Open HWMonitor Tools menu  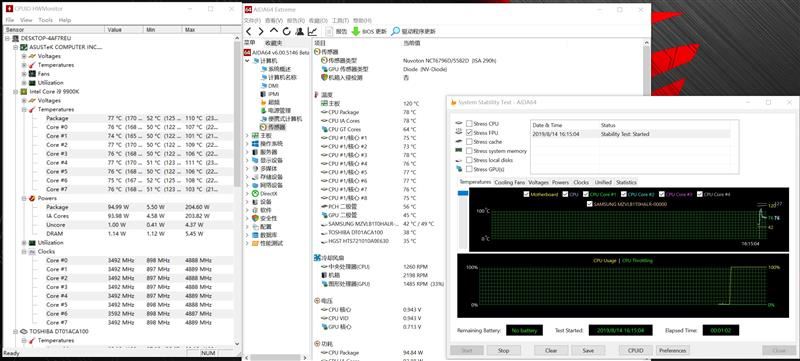coord(45,20)
